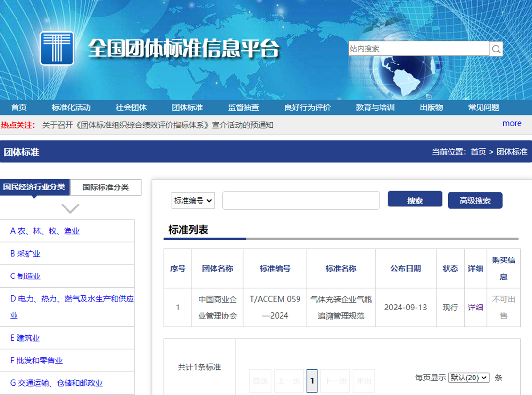Click the platform logo icon
The image size is (532, 395).
(57, 48)
